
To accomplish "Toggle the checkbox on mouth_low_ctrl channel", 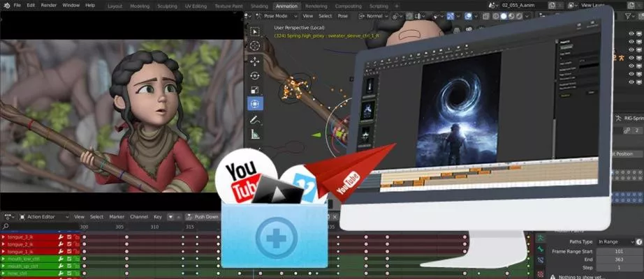I will point(69,259).
